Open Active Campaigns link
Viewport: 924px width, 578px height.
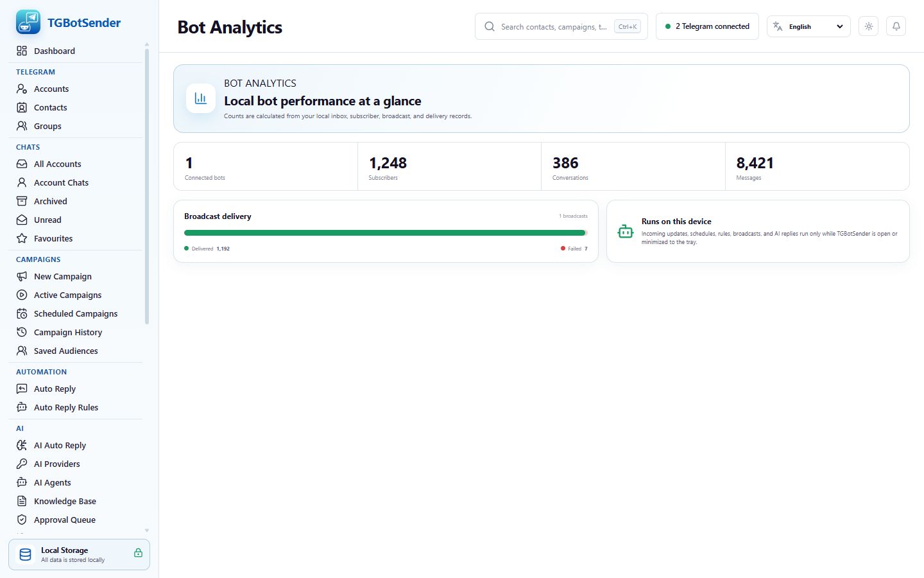(76, 295)
